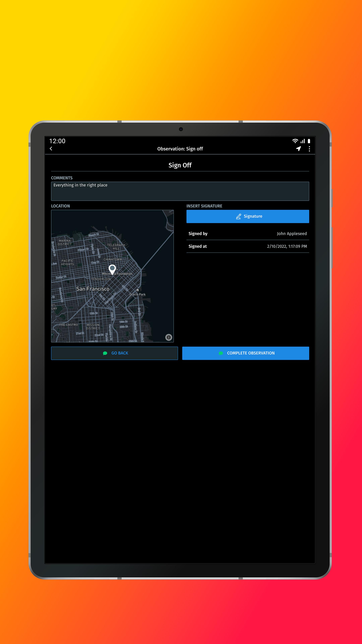Select the 'Signed at' row

pyautogui.click(x=248, y=246)
